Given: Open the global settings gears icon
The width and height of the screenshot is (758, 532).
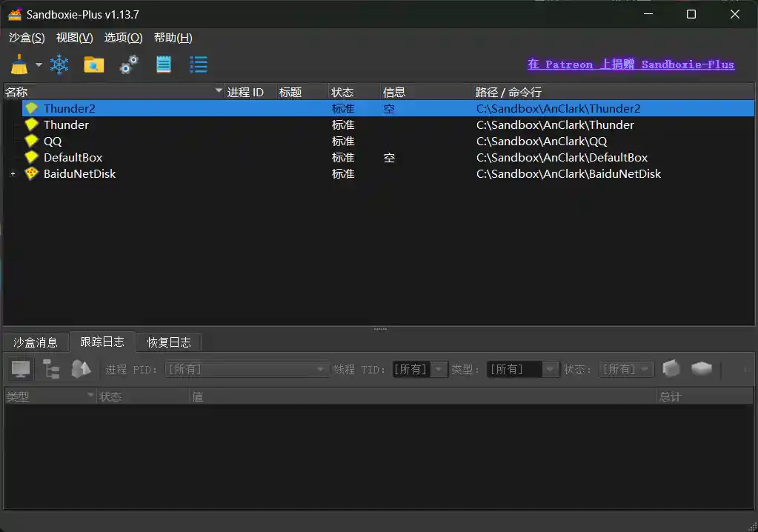Looking at the screenshot, I should (127, 64).
